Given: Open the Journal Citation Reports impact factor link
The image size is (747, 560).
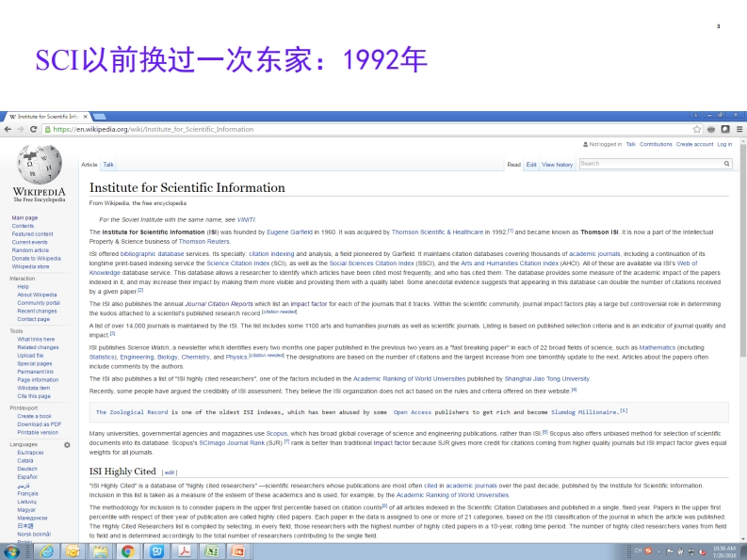Looking at the screenshot, I should (309, 304).
